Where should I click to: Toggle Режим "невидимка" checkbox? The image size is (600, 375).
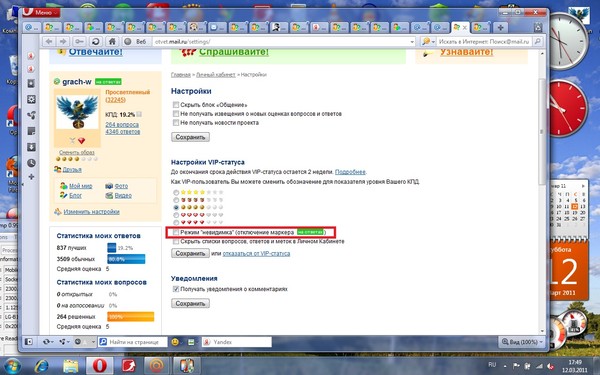pos(176,232)
